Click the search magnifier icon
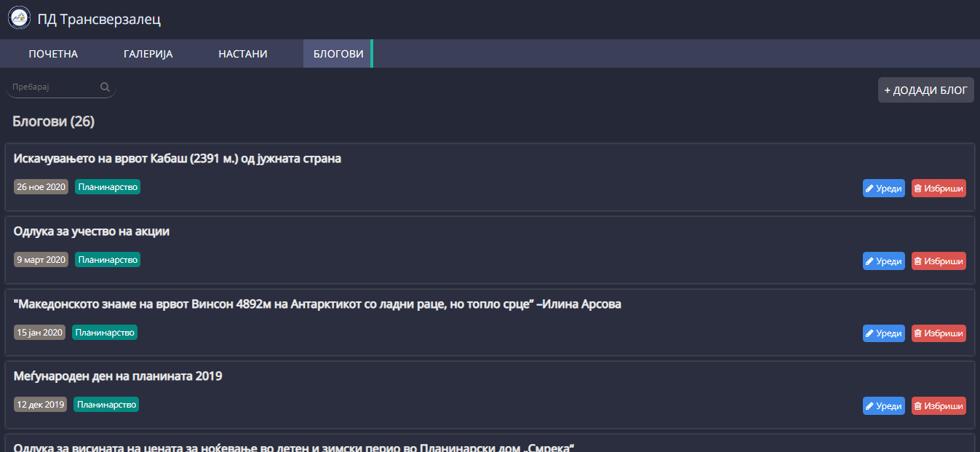The image size is (980, 452). pos(105,87)
